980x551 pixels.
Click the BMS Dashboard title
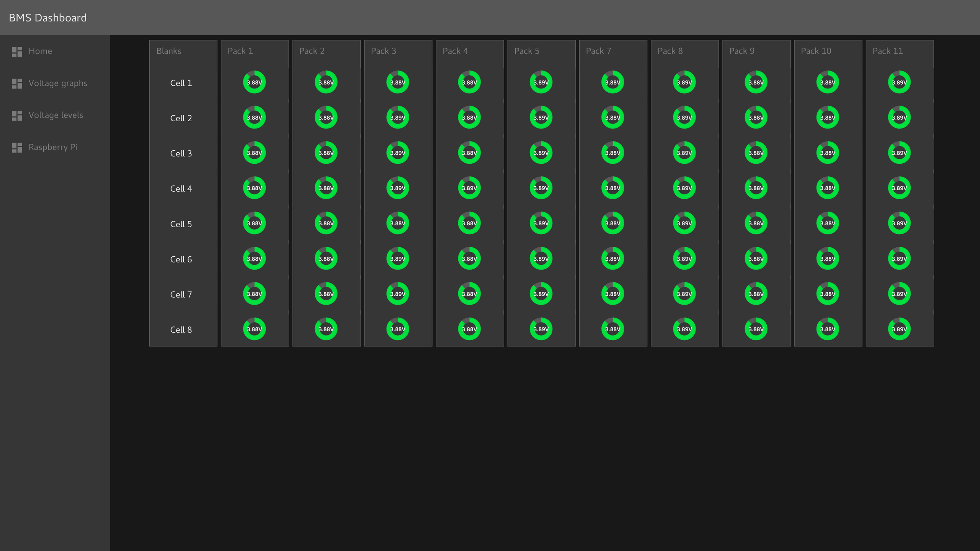tap(48, 18)
